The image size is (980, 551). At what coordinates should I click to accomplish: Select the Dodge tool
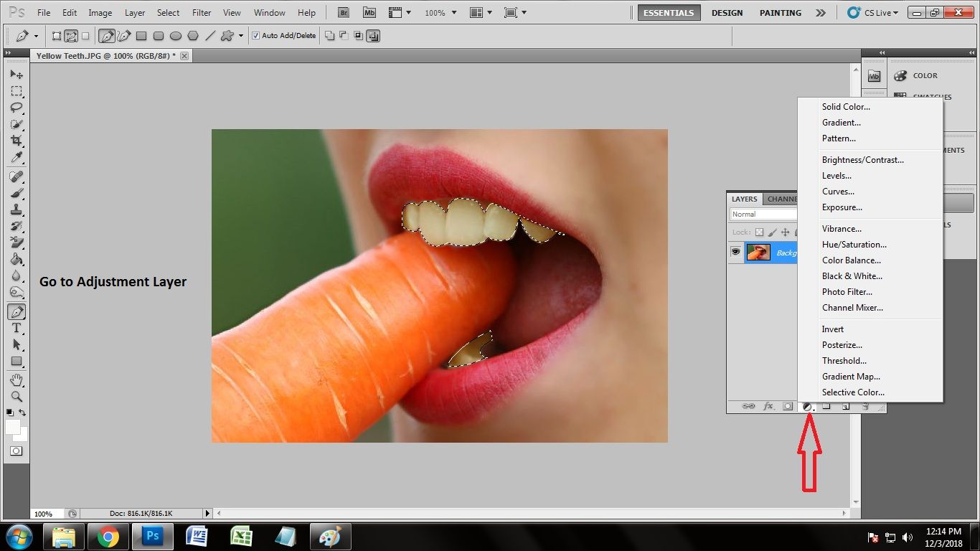(16, 292)
